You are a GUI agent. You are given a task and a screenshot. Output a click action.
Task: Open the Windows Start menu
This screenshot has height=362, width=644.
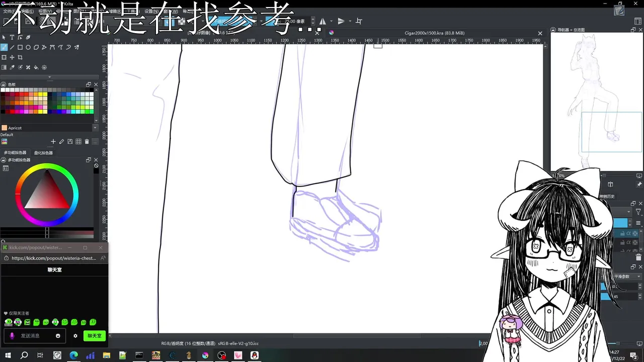pyautogui.click(x=8, y=355)
